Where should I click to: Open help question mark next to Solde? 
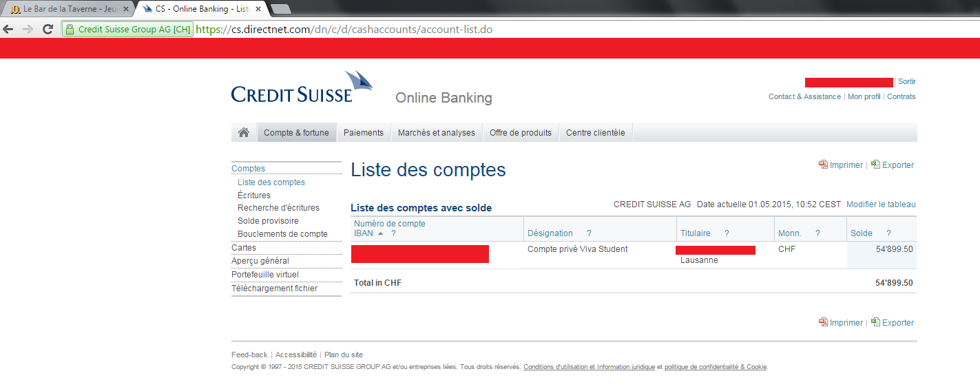click(888, 233)
